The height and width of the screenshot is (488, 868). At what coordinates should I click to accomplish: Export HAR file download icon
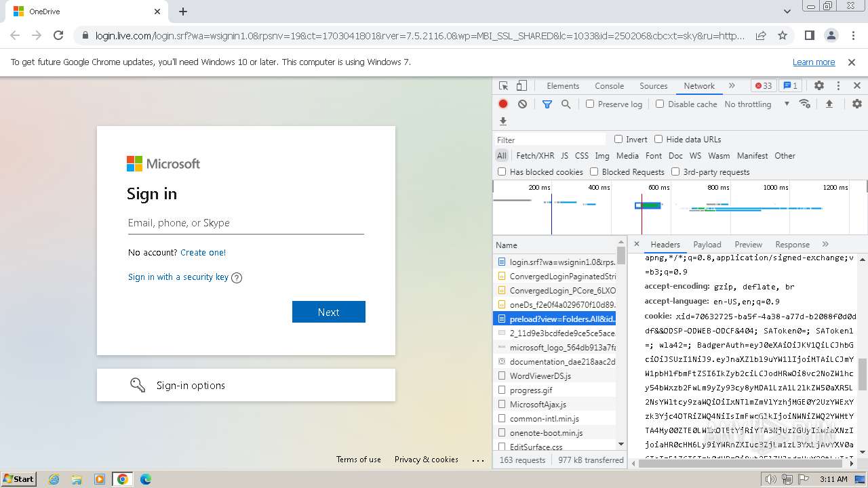(x=503, y=121)
